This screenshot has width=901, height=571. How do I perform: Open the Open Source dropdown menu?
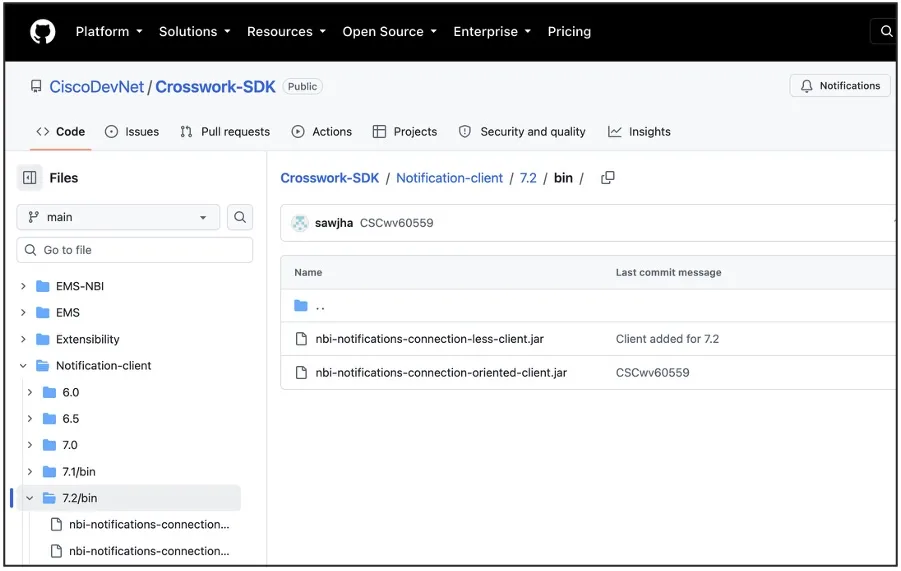click(390, 32)
